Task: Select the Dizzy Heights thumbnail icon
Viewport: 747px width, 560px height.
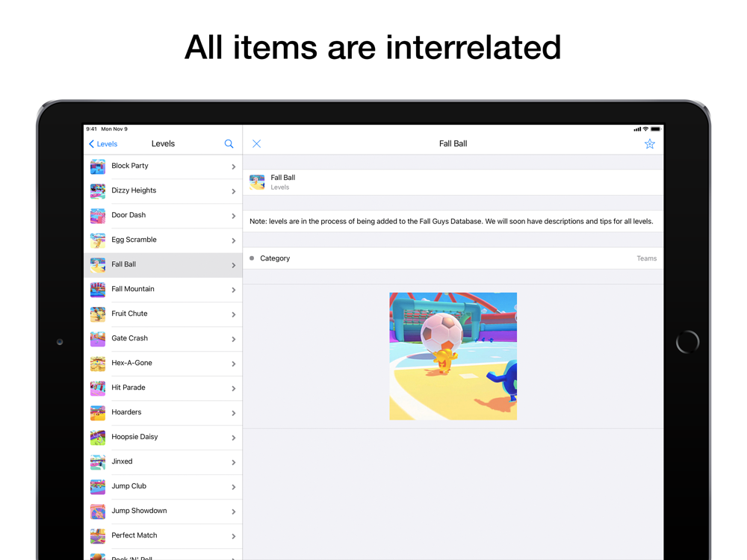Action: [98, 191]
